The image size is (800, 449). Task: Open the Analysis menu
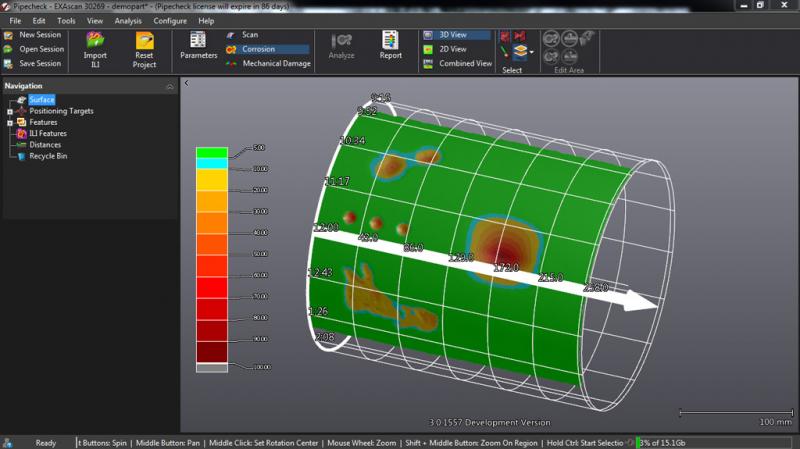128,20
